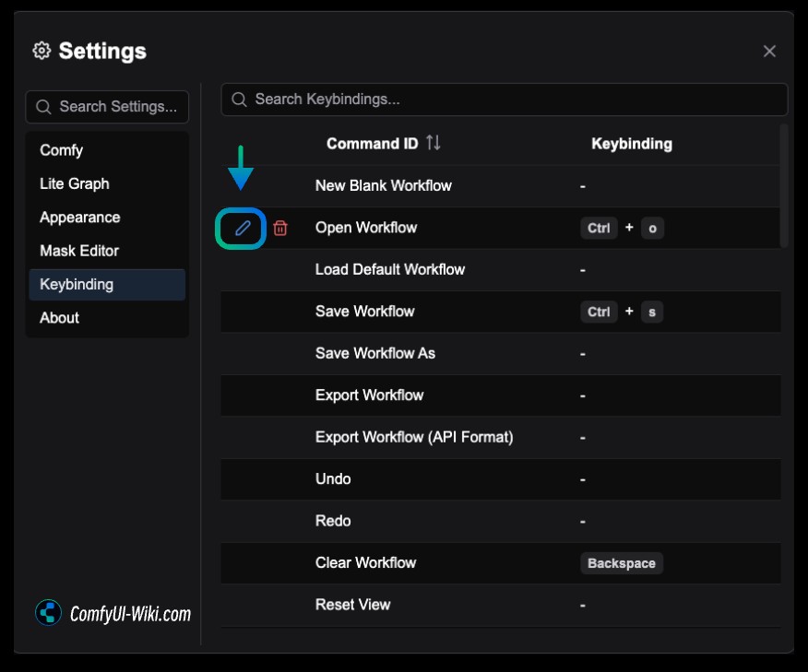Click the Ctrl key badge for Save Workflow
This screenshot has height=672, width=808.
[599, 312]
